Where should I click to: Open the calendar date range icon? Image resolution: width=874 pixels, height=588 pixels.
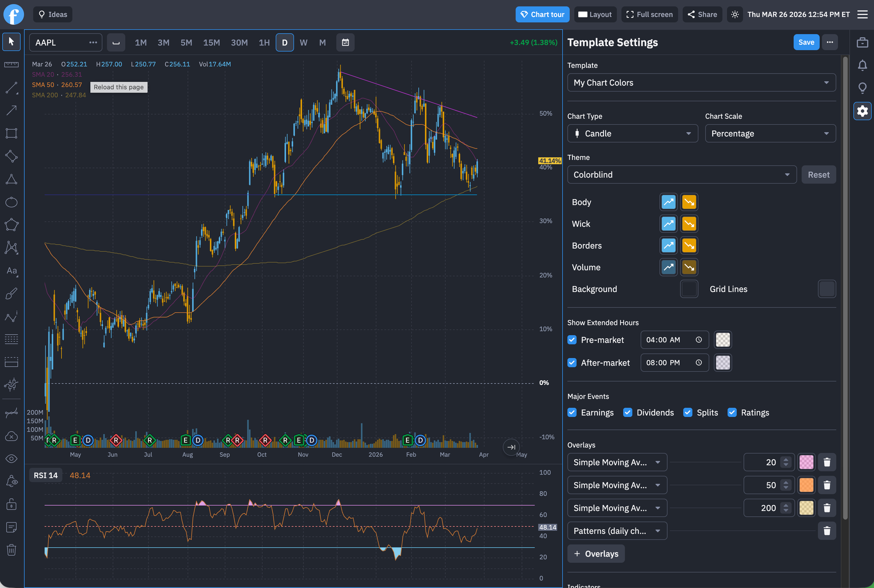tap(345, 42)
